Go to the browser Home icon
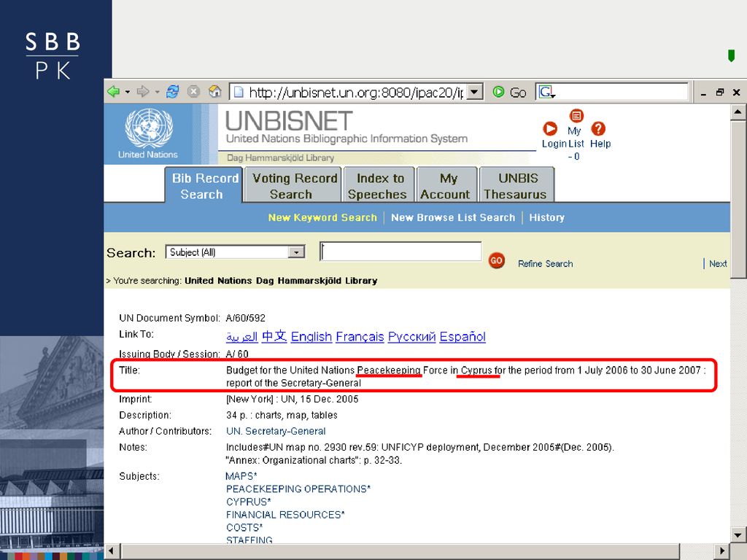Viewport: 747px width, 560px height. (215, 91)
